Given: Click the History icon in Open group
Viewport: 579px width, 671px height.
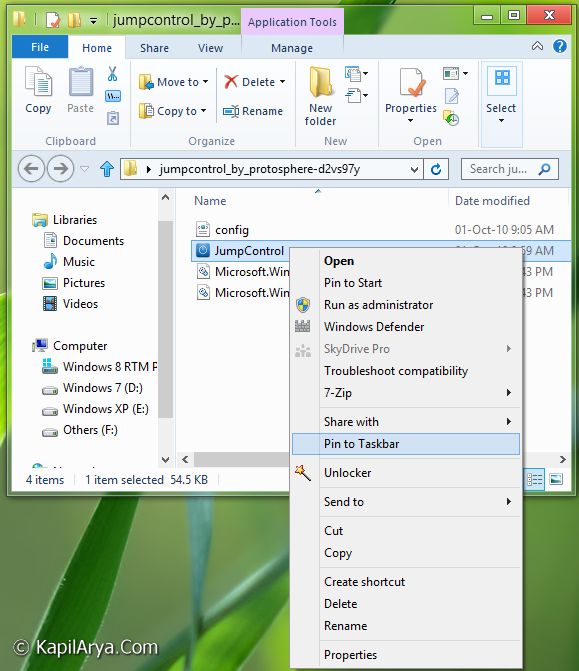Looking at the screenshot, I should [451, 118].
